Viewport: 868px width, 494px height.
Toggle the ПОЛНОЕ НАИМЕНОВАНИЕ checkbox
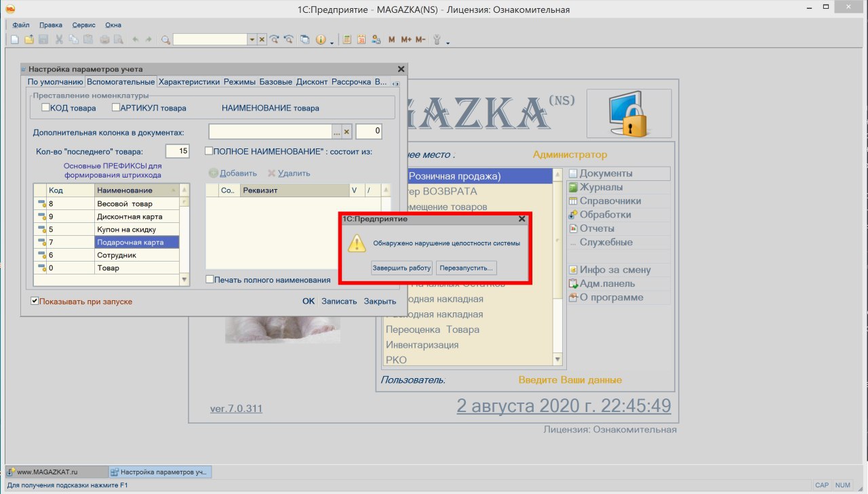pyautogui.click(x=209, y=151)
